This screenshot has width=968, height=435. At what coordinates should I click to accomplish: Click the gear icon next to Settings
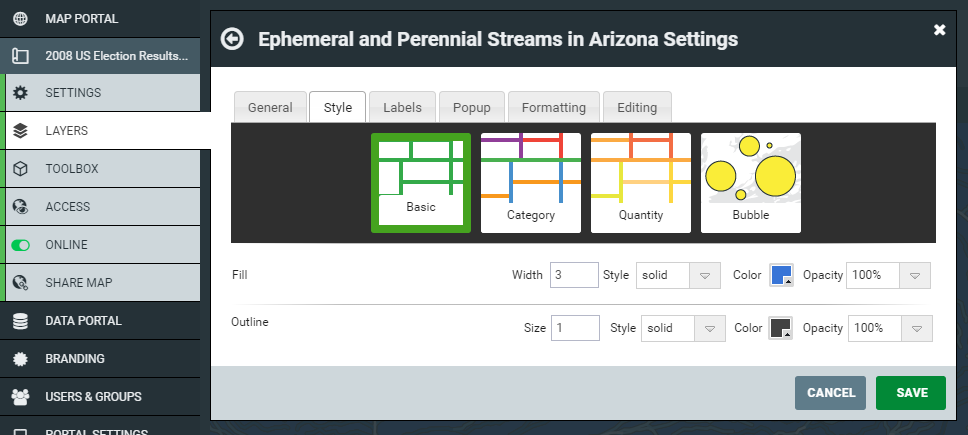coord(20,93)
